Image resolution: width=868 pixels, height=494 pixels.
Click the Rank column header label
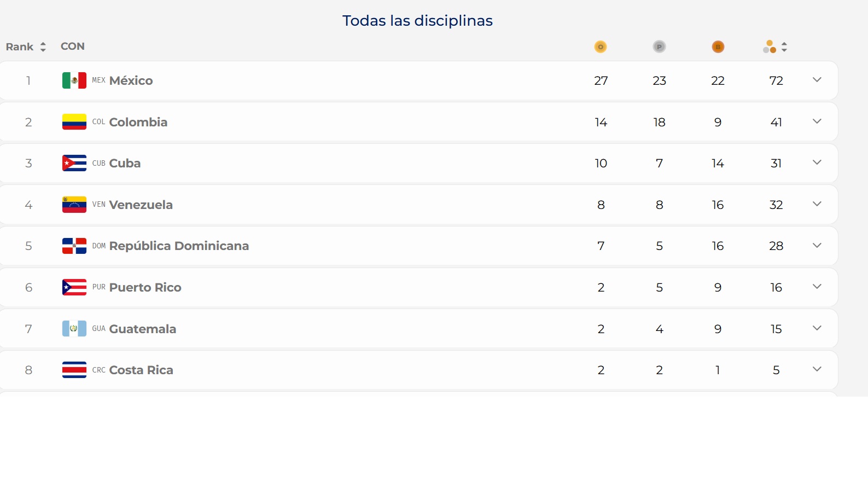click(20, 47)
